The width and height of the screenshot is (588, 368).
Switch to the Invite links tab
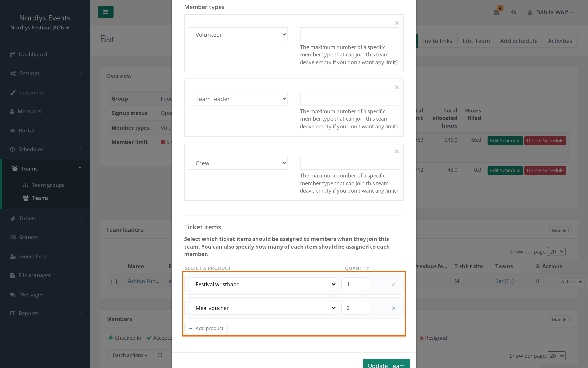[437, 41]
